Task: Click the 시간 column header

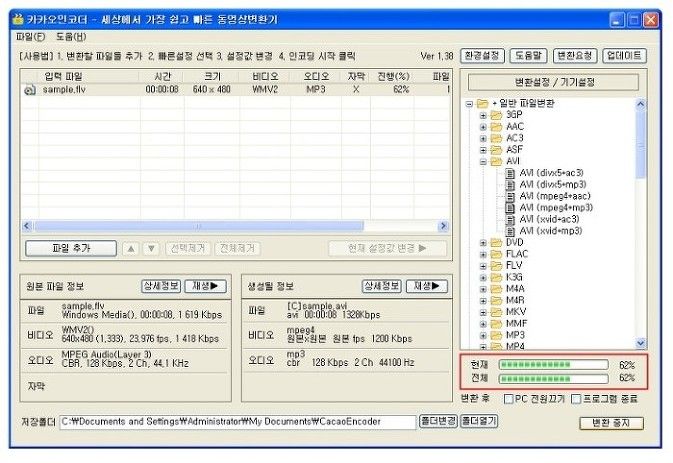Action: click(x=162, y=76)
